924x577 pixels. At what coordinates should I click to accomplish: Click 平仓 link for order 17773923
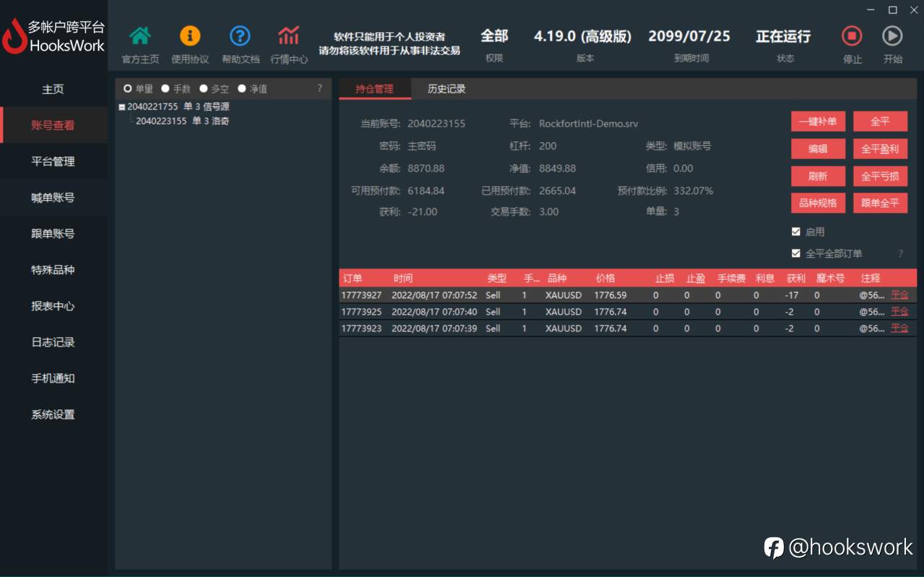pyautogui.click(x=899, y=328)
